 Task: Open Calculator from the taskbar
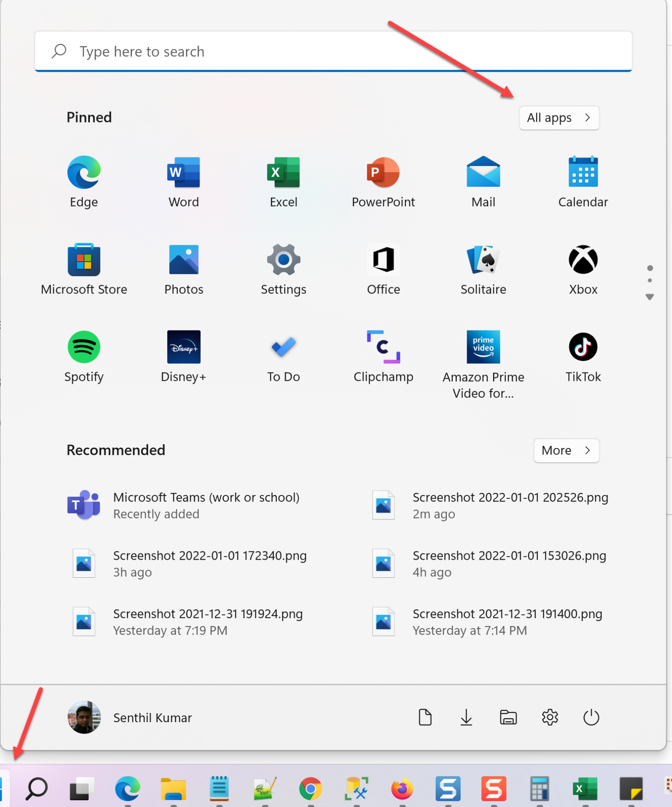(x=539, y=789)
